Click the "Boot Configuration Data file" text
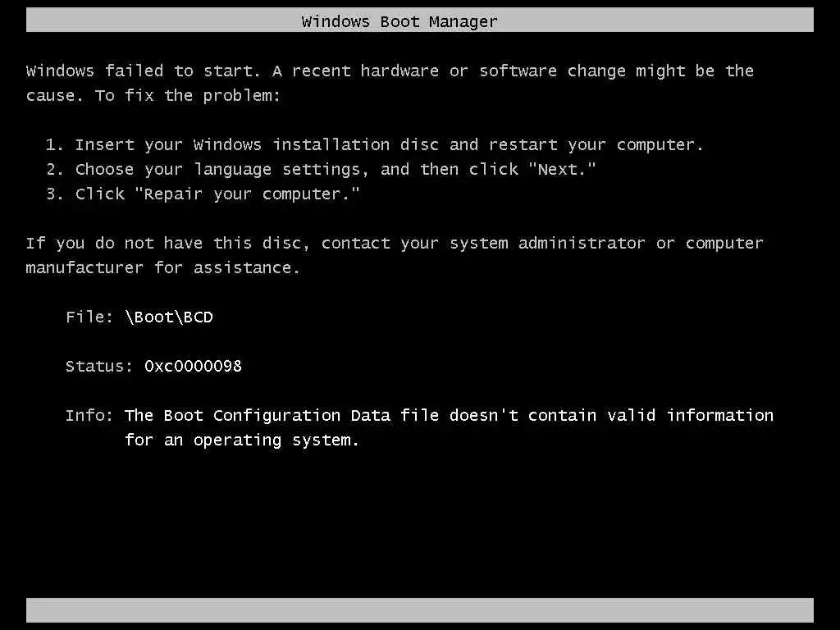The image size is (840, 630). [x=302, y=416]
